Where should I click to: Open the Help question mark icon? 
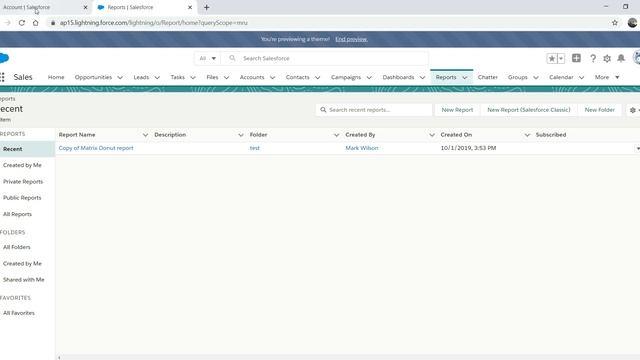click(593, 58)
